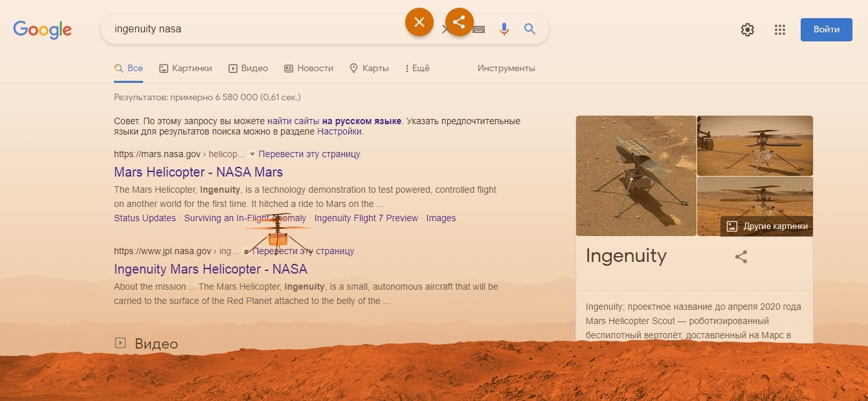
Task: Start voice search with the microphone icon
Action: 504,29
